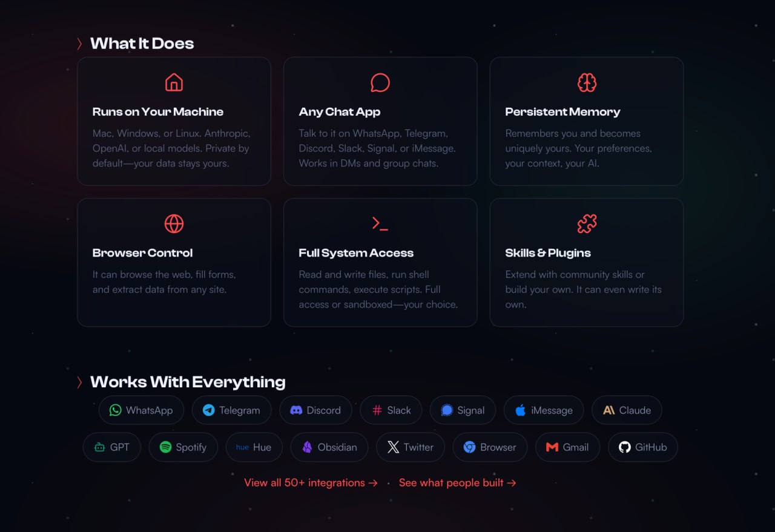Click the globe icon for Browser Control

[x=174, y=223]
